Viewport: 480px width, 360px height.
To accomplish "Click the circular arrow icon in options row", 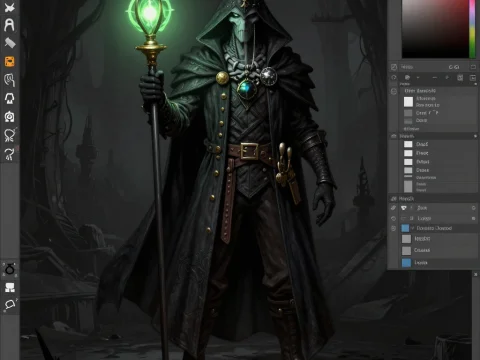I will point(394,78).
